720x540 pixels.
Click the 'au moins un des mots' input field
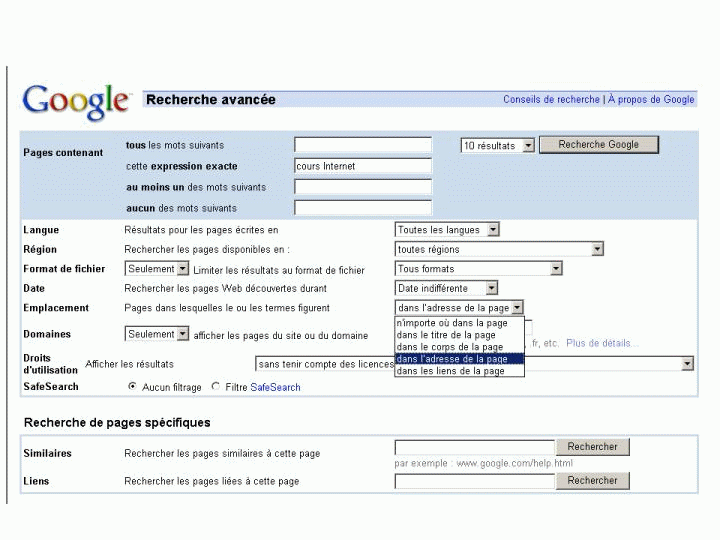click(x=363, y=187)
